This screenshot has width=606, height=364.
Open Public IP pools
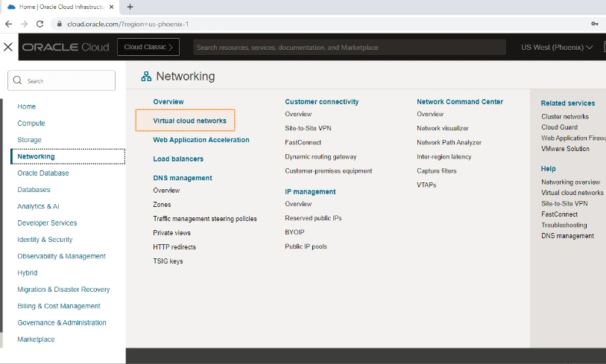[306, 246]
